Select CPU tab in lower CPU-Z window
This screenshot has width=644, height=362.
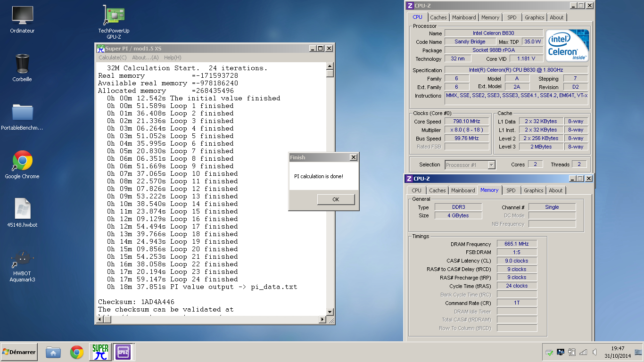(417, 190)
